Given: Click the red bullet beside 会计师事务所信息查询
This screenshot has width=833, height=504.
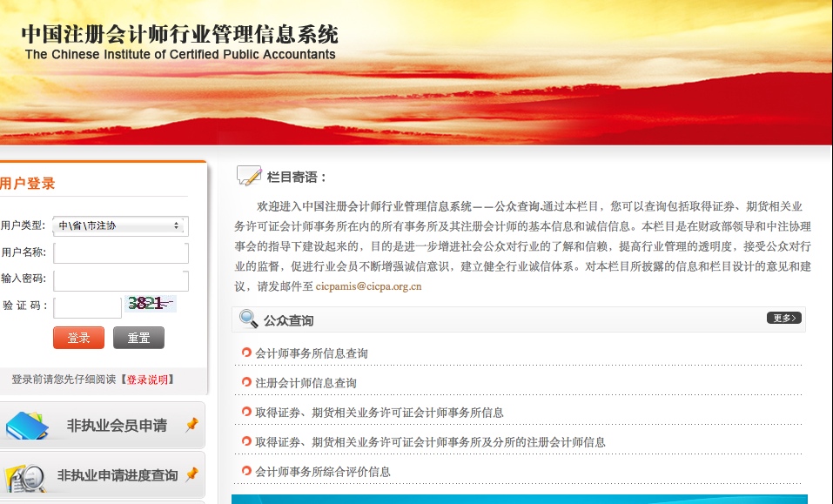Looking at the screenshot, I should tap(246, 353).
